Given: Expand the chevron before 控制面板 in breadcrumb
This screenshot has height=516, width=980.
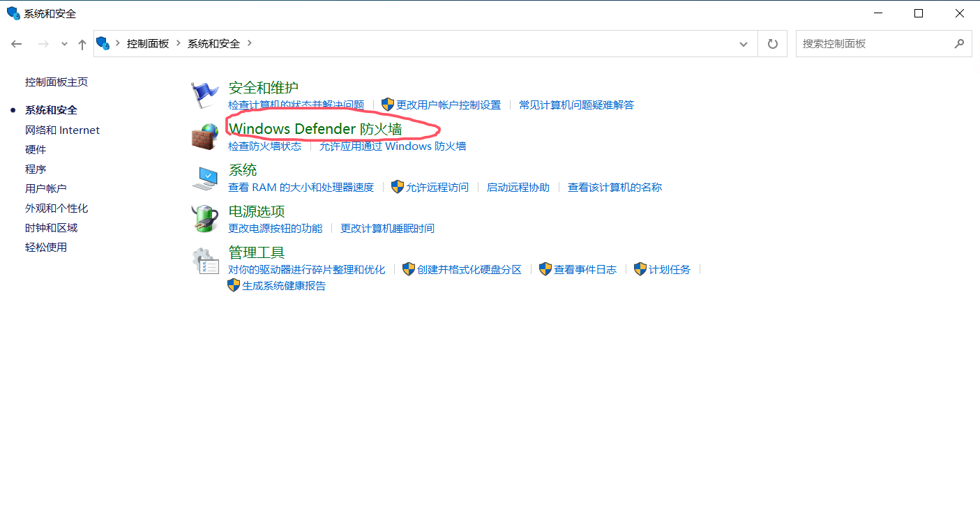Looking at the screenshot, I should (x=118, y=43).
